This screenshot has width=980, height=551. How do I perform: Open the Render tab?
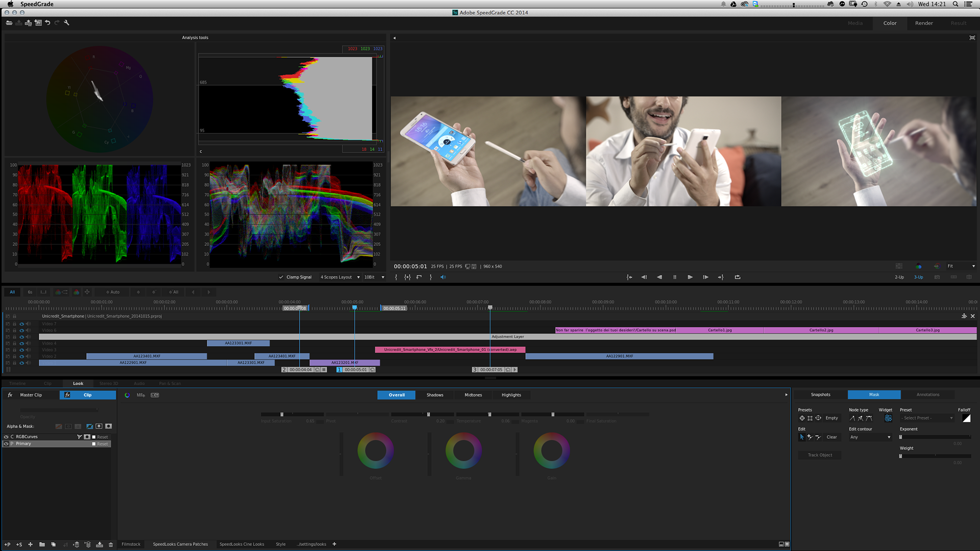pos(924,23)
